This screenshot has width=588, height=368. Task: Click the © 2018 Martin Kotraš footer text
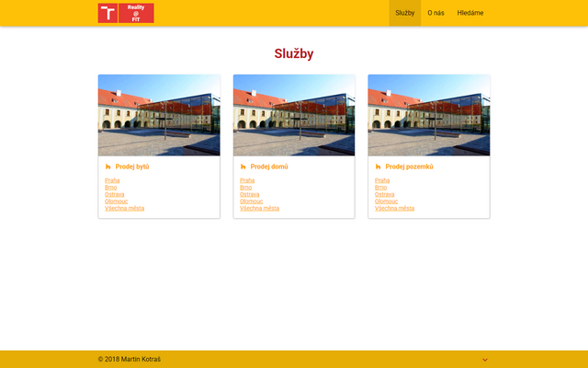(x=130, y=360)
